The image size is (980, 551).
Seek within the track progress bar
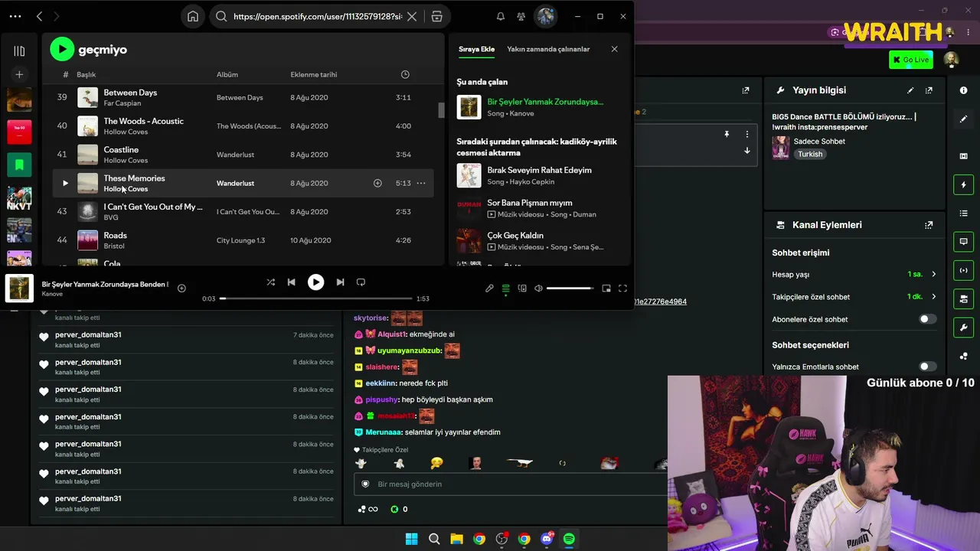(x=316, y=298)
